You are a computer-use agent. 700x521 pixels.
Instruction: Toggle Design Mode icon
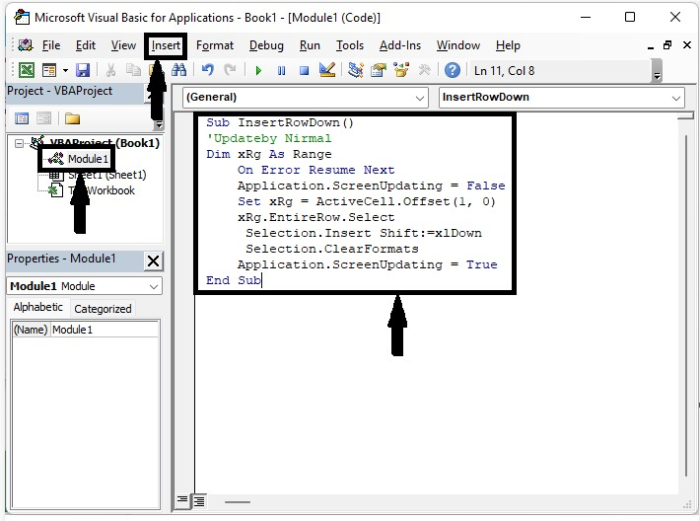pos(327,70)
